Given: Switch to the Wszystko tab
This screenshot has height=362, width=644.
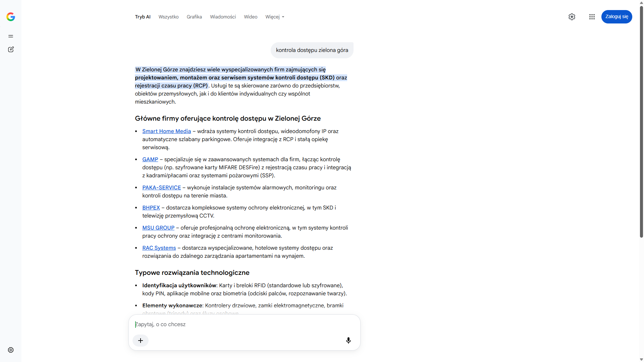Looking at the screenshot, I should point(168,17).
